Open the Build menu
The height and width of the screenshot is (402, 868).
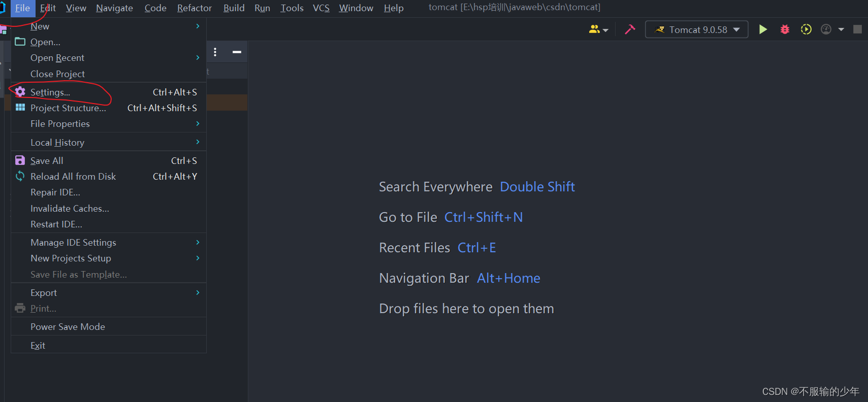click(x=234, y=8)
